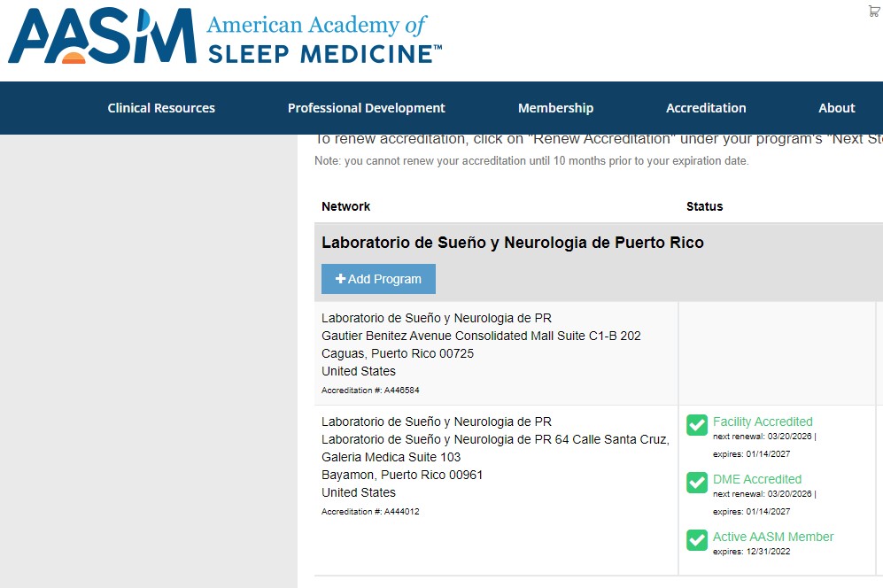The width and height of the screenshot is (883, 588).
Task: Open the shopping cart icon
Action: (x=874, y=11)
